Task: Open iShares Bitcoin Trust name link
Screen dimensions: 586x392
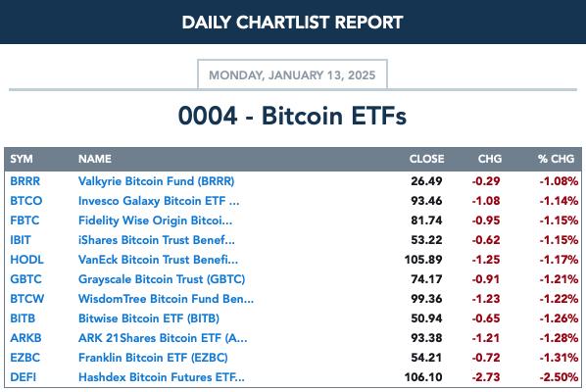Action: [x=157, y=240]
